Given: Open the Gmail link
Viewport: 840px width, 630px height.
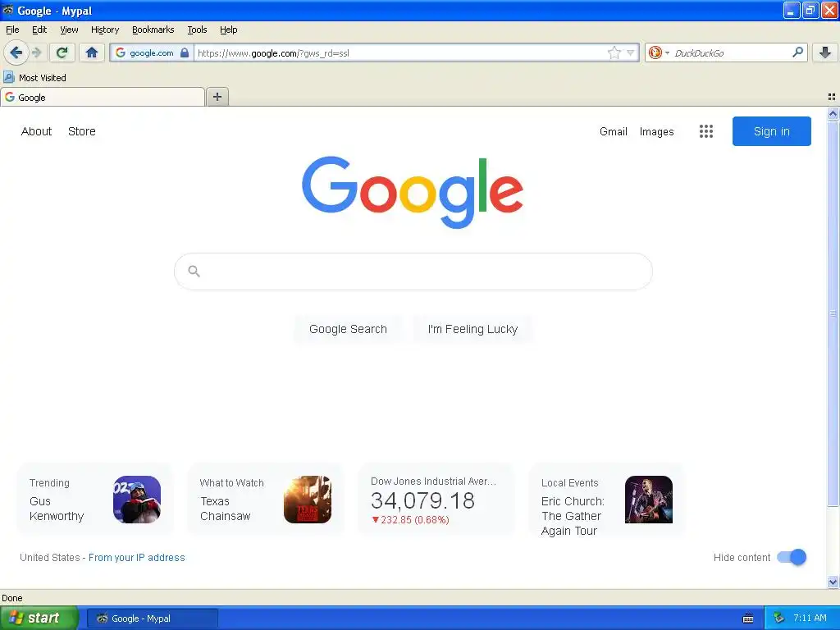Looking at the screenshot, I should (x=613, y=131).
